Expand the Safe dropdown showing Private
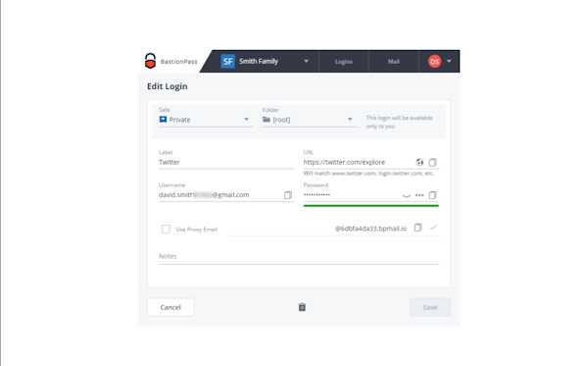Image resolution: width=588 pixels, height=366 pixels. pos(206,120)
